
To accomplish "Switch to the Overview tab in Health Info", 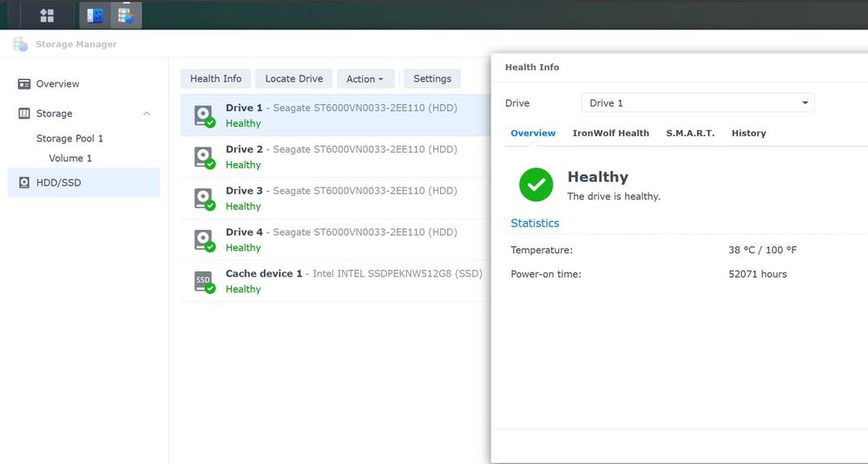I will coord(533,134).
